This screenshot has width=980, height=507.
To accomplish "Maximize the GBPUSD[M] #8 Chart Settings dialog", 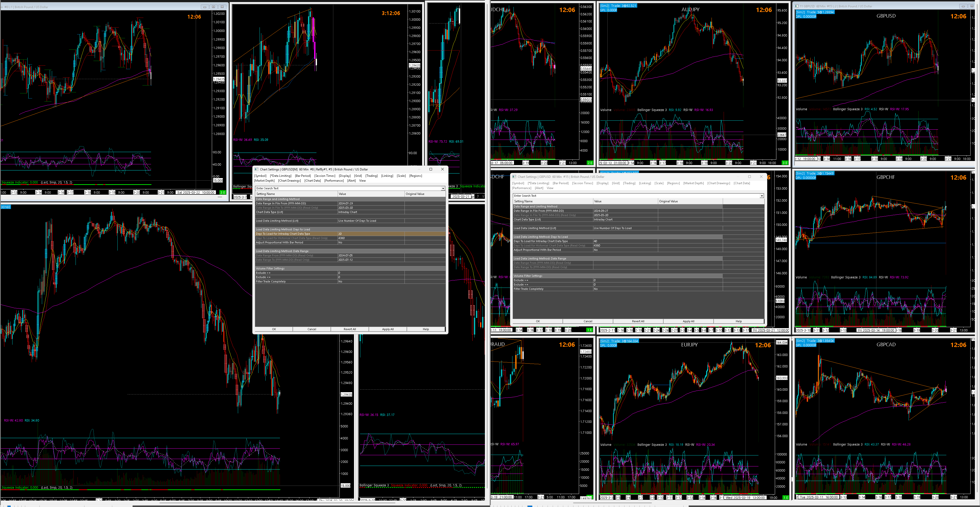I will click(x=431, y=169).
